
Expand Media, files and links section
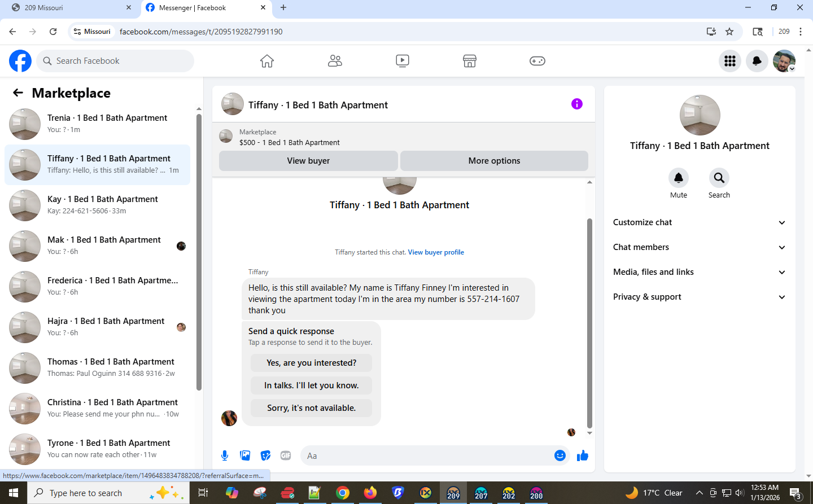click(x=700, y=272)
